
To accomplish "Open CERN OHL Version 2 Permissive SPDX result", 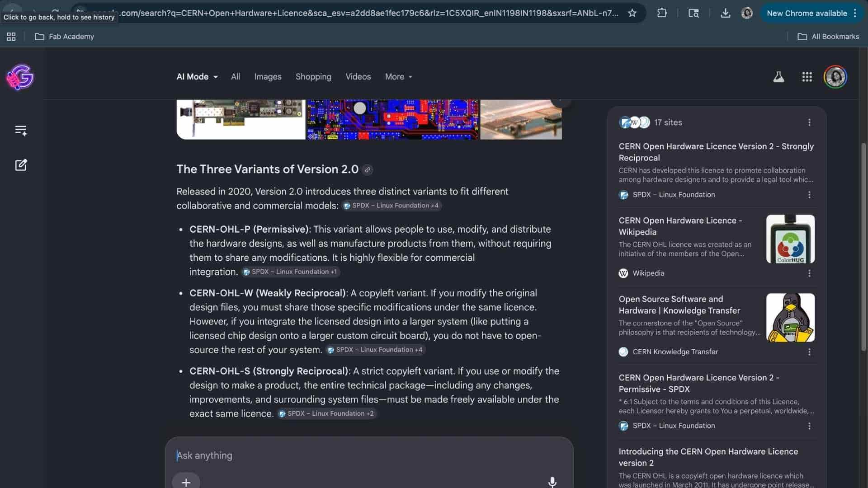I will tap(699, 383).
